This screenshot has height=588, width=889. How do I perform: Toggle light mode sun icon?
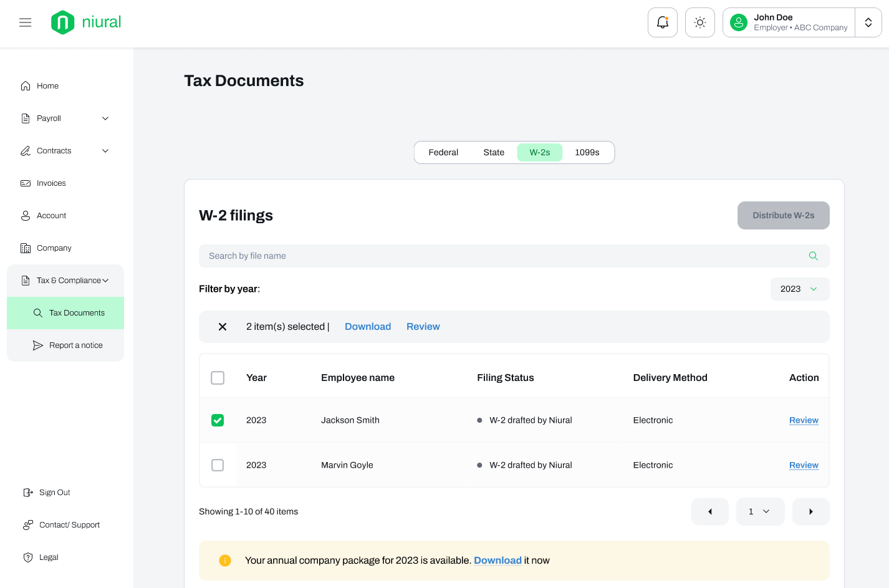coord(699,22)
